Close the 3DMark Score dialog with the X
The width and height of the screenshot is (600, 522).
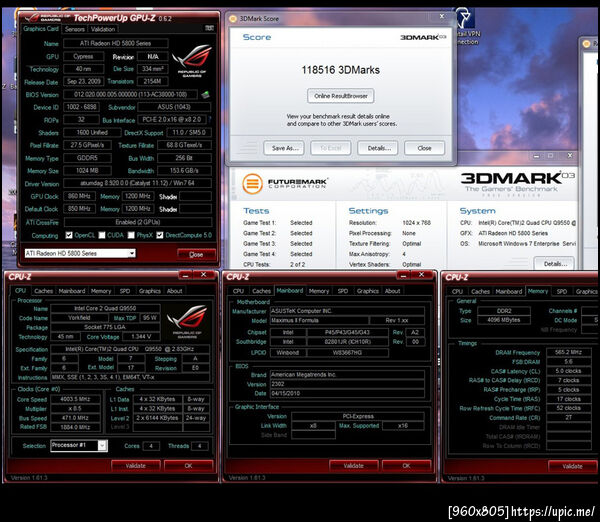click(442, 16)
